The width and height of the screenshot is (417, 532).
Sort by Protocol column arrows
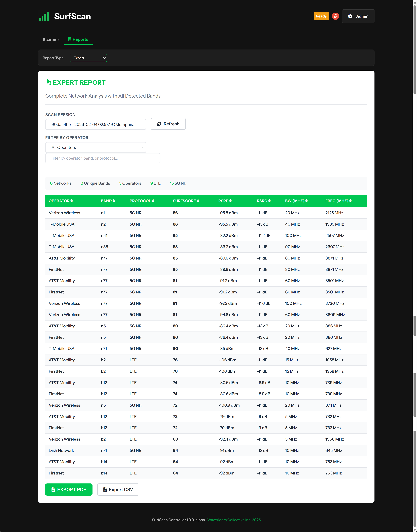click(153, 201)
